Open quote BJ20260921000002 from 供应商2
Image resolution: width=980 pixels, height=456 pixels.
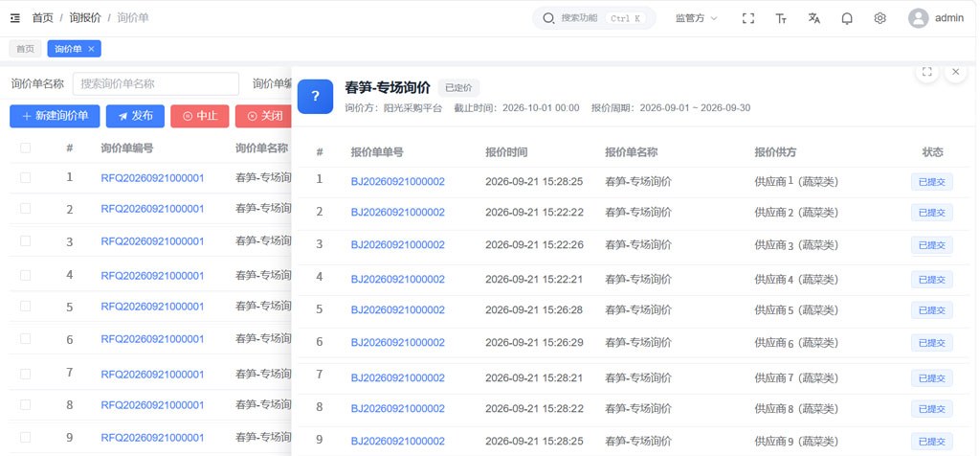(397, 213)
